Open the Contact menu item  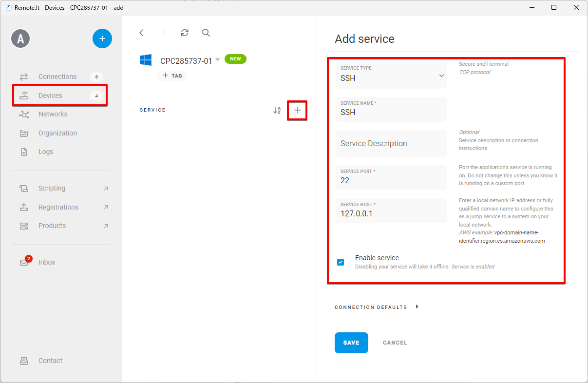point(61,361)
